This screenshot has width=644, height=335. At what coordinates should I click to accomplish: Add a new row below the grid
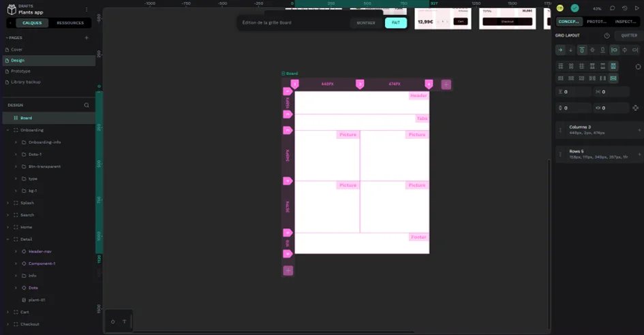[x=288, y=270]
